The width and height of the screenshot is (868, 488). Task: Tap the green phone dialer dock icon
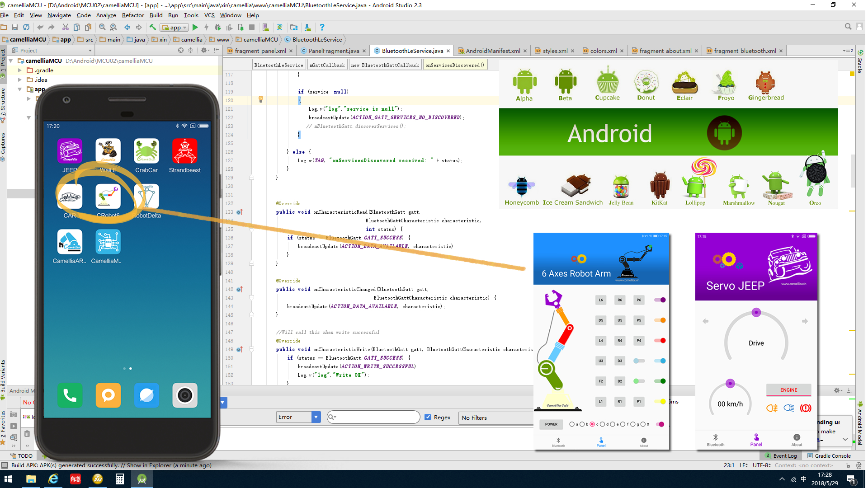pos(70,395)
